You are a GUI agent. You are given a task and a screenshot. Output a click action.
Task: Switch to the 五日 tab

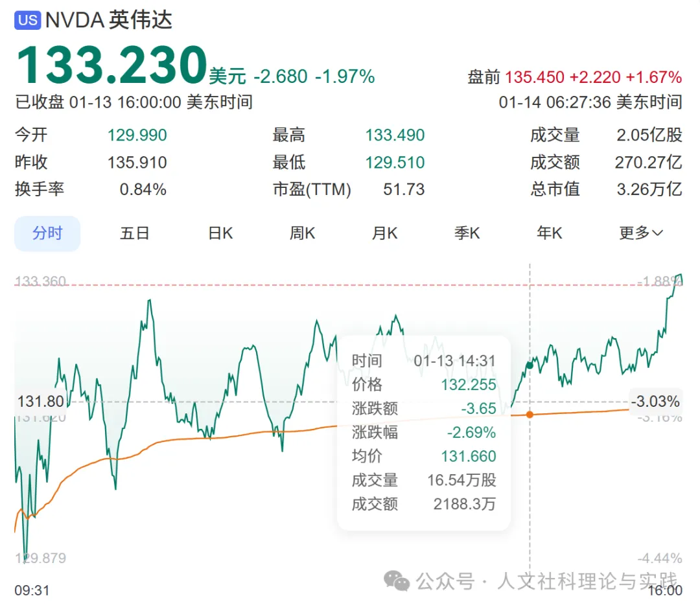tap(134, 233)
